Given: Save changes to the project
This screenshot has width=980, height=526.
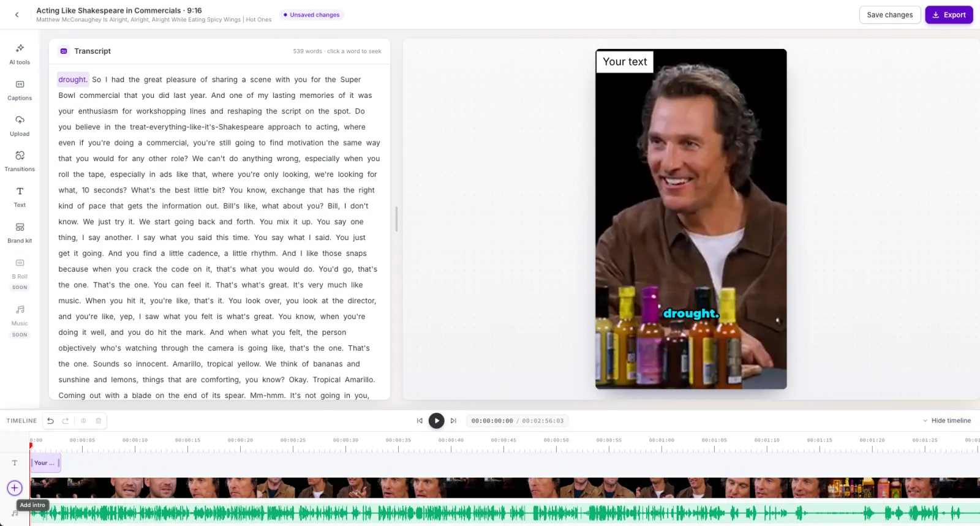Looking at the screenshot, I should 890,15.
